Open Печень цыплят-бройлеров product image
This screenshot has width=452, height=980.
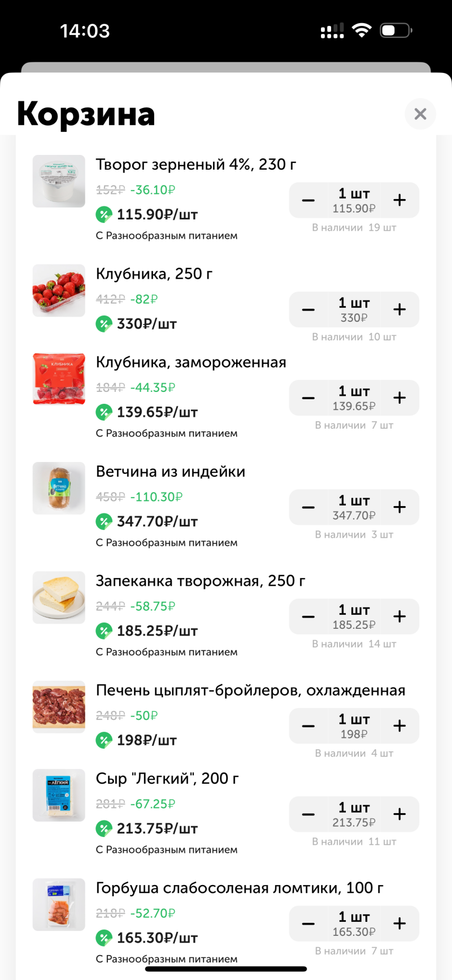(59, 707)
